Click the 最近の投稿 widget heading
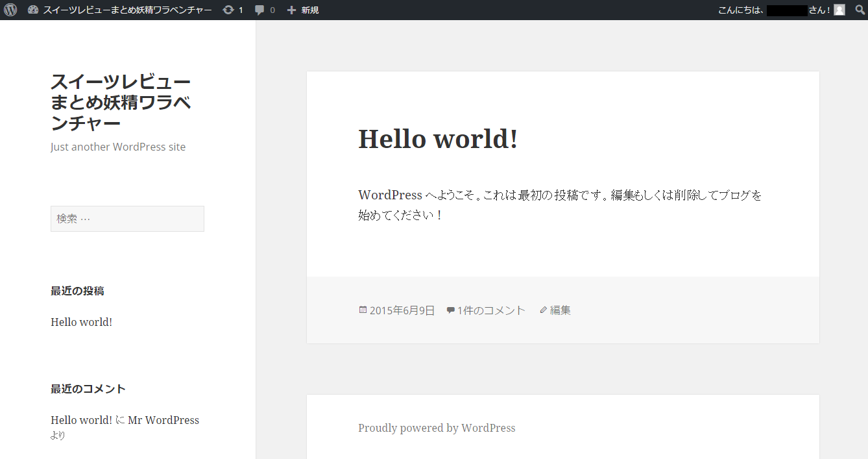868x459 pixels. click(77, 291)
